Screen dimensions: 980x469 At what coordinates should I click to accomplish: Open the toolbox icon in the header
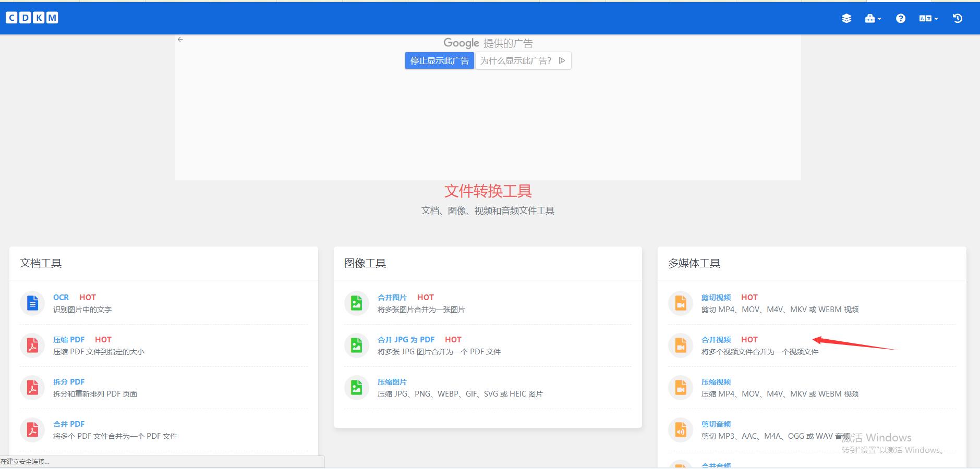(870, 18)
